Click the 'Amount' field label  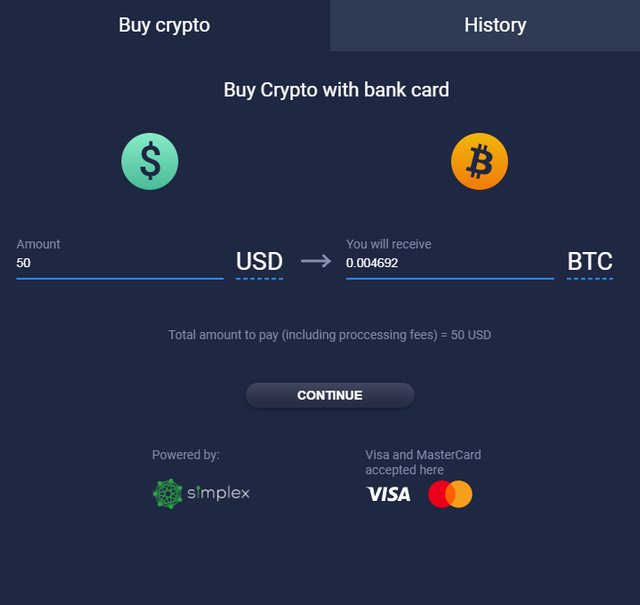click(38, 244)
